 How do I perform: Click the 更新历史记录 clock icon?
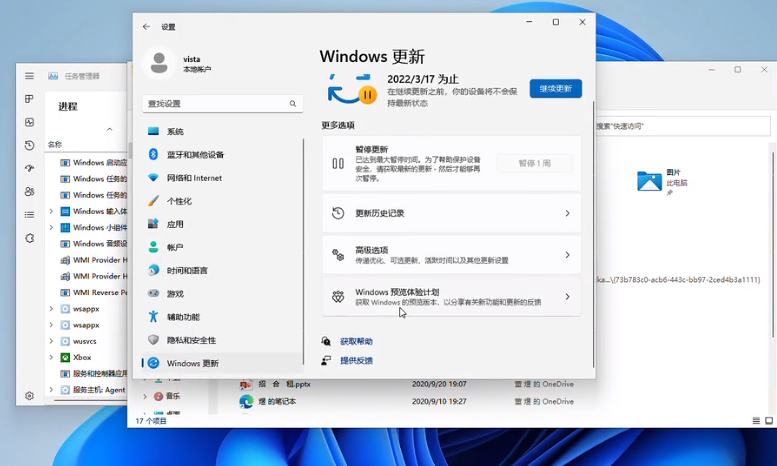click(x=338, y=213)
